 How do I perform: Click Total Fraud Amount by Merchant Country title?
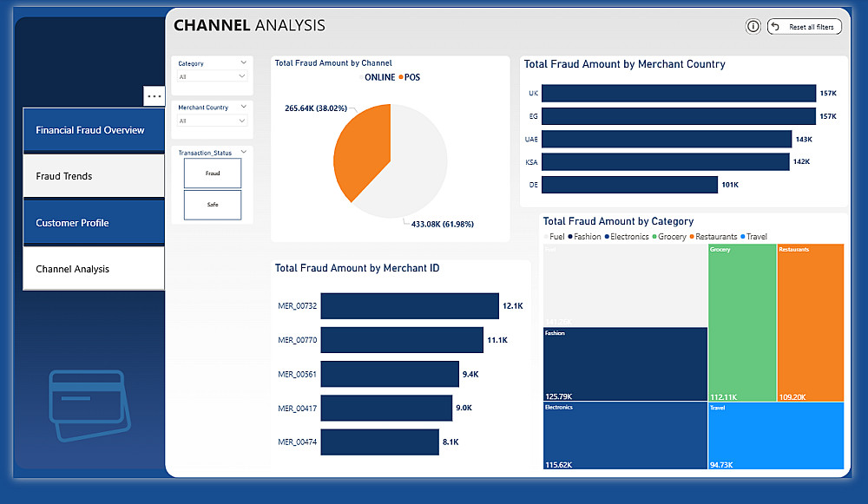(624, 64)
